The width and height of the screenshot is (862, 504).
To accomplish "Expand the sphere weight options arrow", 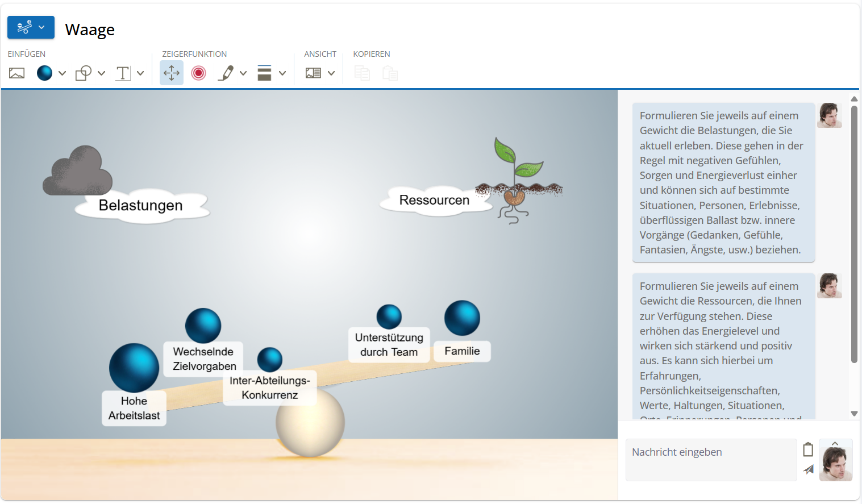I will [x=63, y=73].
